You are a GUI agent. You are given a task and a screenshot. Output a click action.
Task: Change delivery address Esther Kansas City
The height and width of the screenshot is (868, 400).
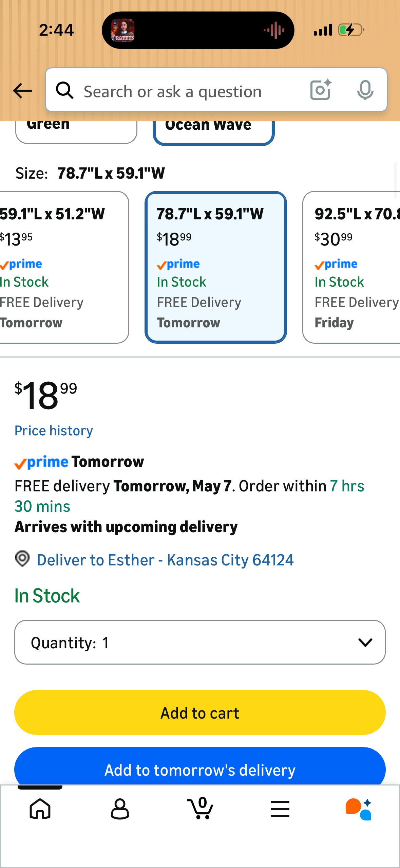[165, 560]
